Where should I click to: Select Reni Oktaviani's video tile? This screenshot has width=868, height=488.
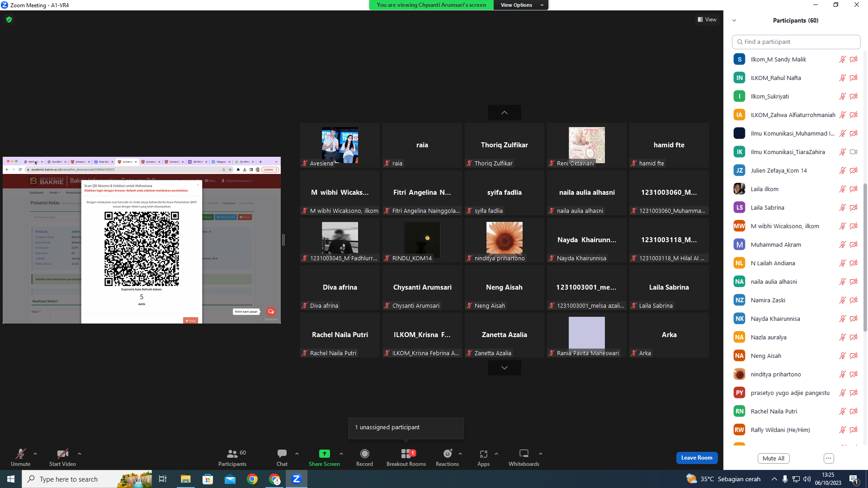[587, 145]
